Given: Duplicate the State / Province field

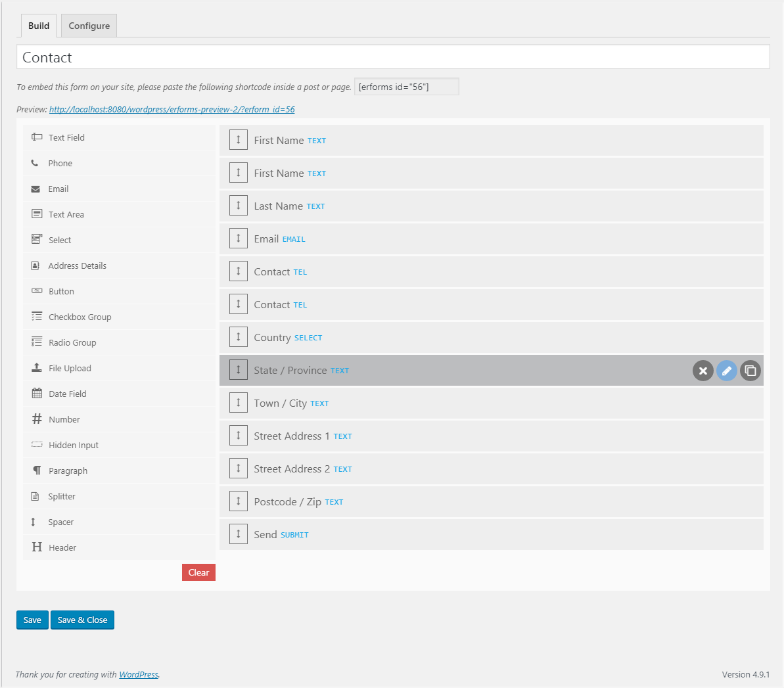Looking at the screenshot, I should click(750, 371).
